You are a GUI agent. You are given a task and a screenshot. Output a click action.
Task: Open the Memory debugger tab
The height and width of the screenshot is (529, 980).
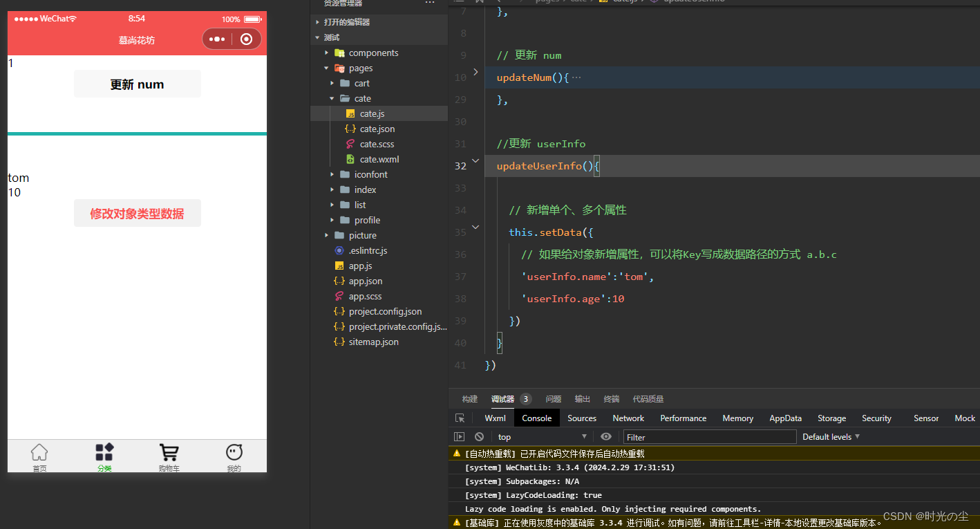click(738, 418)
